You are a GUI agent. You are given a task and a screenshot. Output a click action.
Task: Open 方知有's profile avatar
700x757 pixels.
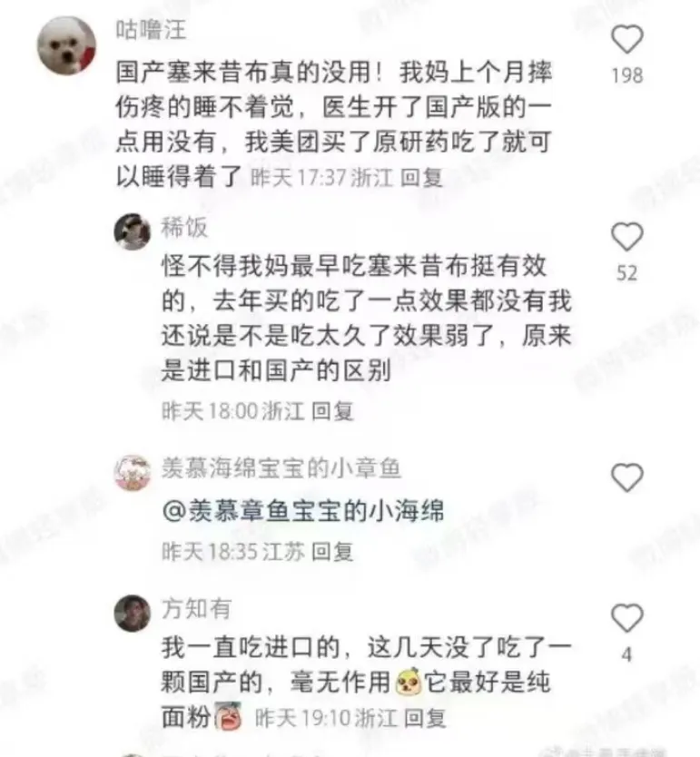point(133,613)
